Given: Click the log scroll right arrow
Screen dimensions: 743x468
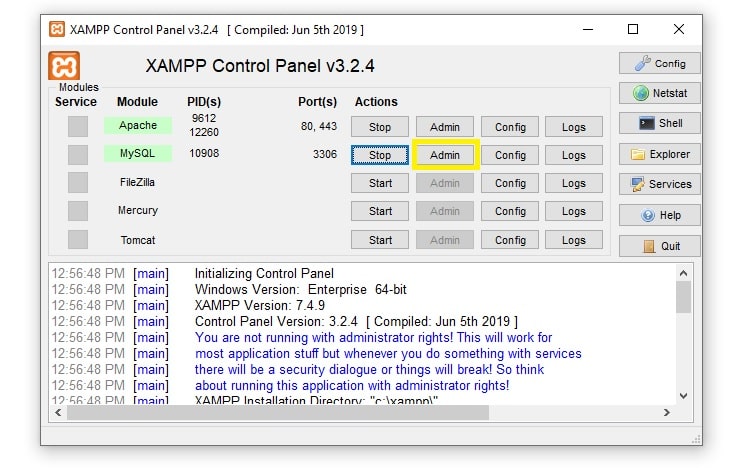Looking at the screenshot, I should [667, 412].
